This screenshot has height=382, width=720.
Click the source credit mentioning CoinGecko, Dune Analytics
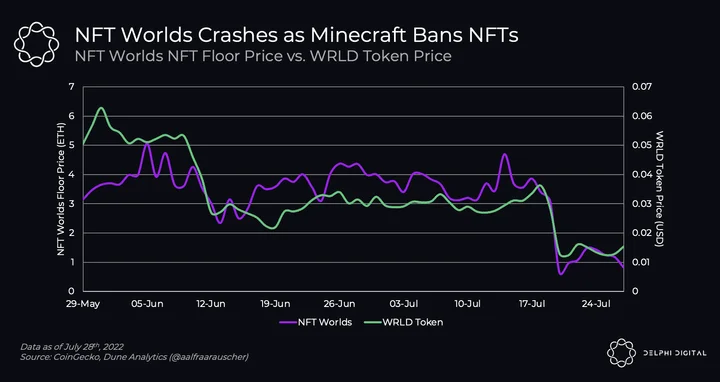tap(134, 357)
